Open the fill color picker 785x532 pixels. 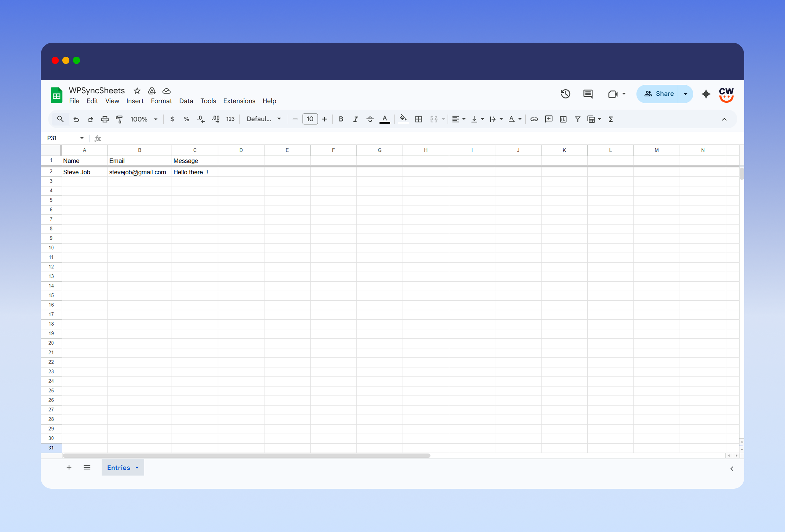click(403, 119)
